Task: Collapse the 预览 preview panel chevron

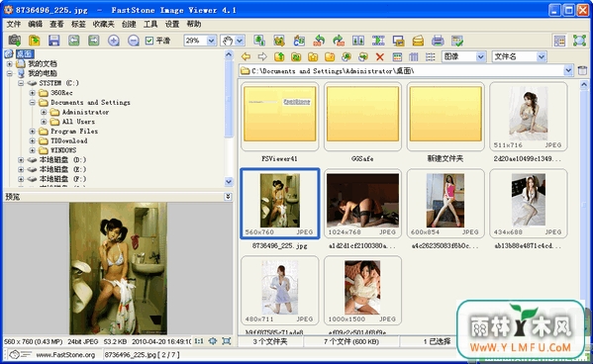Action: (x=228, y=197)
